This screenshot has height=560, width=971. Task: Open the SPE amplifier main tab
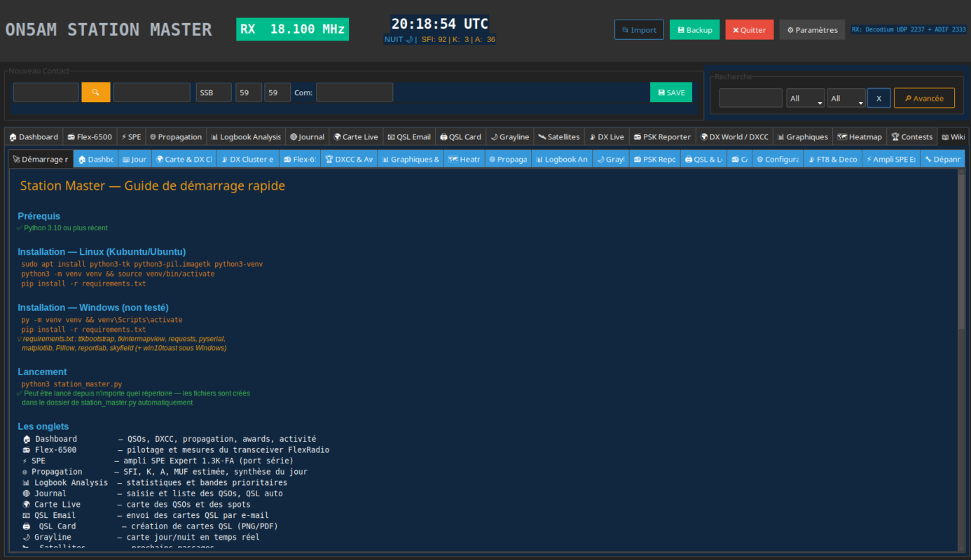click(x=131, y=137)
